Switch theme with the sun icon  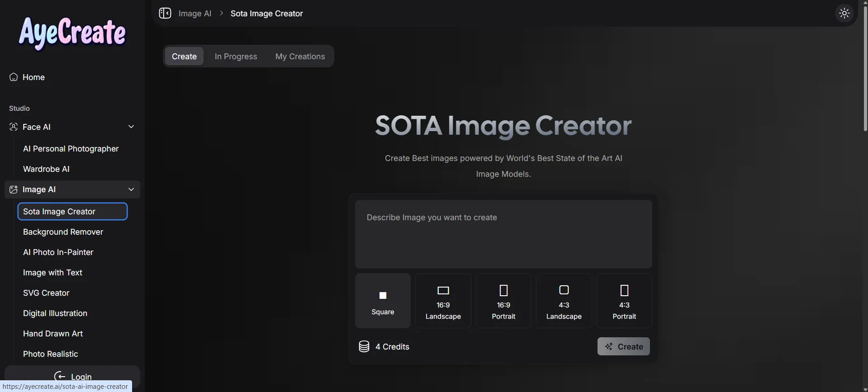coord(844,13)
